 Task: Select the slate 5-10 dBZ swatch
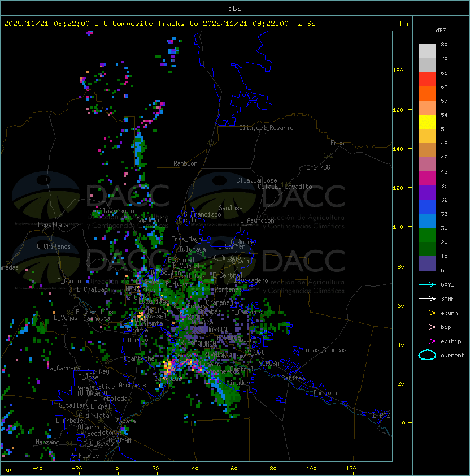click(427, 263)
